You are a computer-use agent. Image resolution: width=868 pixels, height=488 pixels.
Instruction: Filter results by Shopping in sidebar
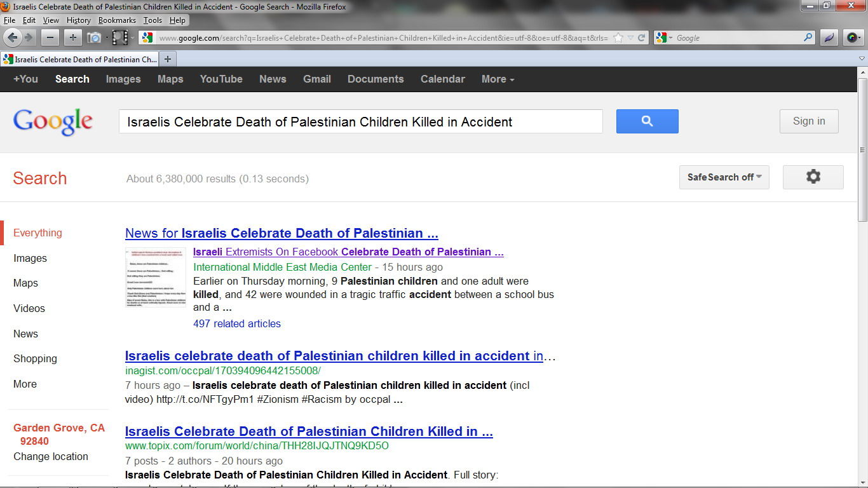tap(35, 358)
